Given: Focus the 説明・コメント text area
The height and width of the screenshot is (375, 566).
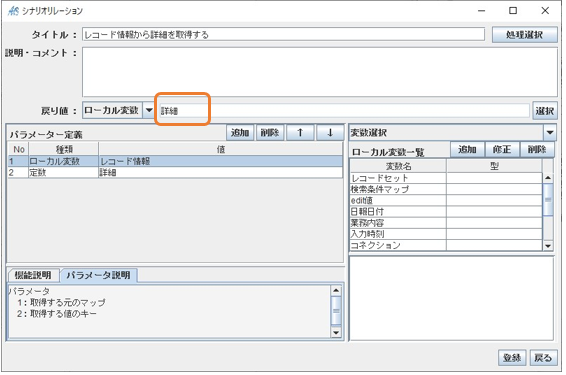Looking at the screenshot, I should [320, 72].
